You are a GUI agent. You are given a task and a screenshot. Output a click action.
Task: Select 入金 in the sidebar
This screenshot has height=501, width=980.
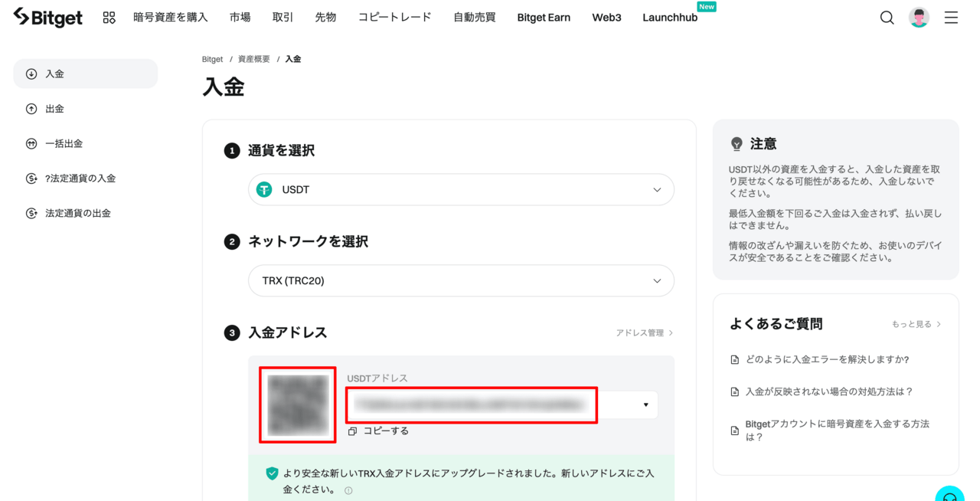coord(85,74)
